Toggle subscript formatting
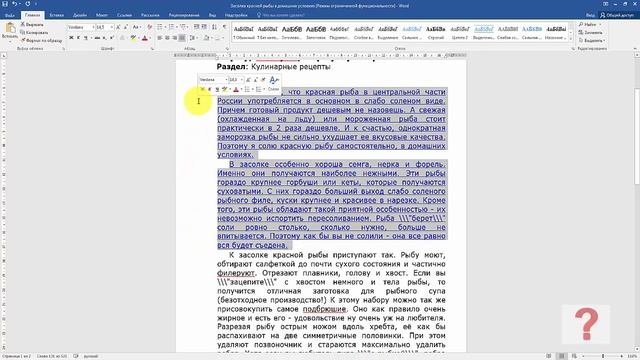 pyautogui.click(x=104, y=38)
